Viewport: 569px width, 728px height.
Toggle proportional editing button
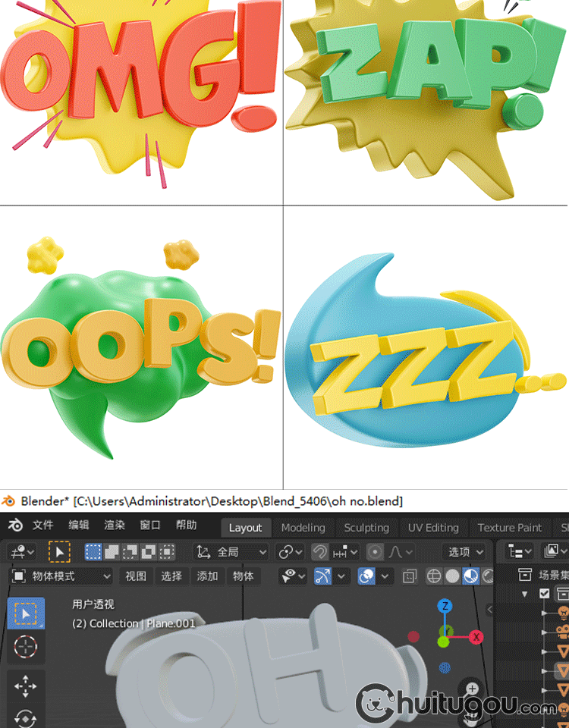click(375, 551)
